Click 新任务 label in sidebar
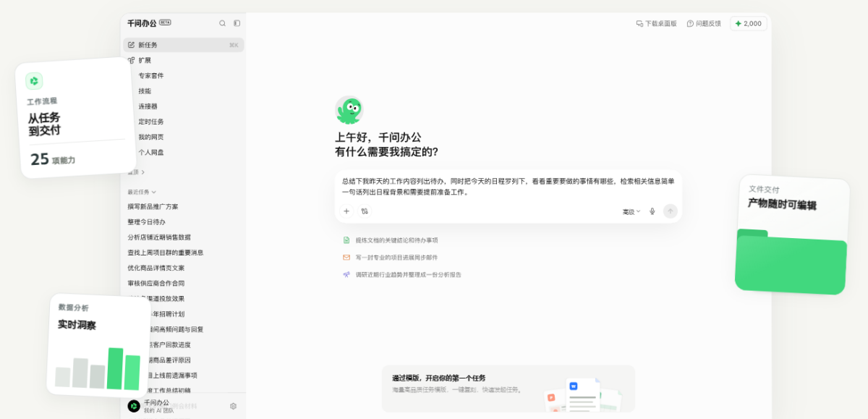 coord(148,45)
